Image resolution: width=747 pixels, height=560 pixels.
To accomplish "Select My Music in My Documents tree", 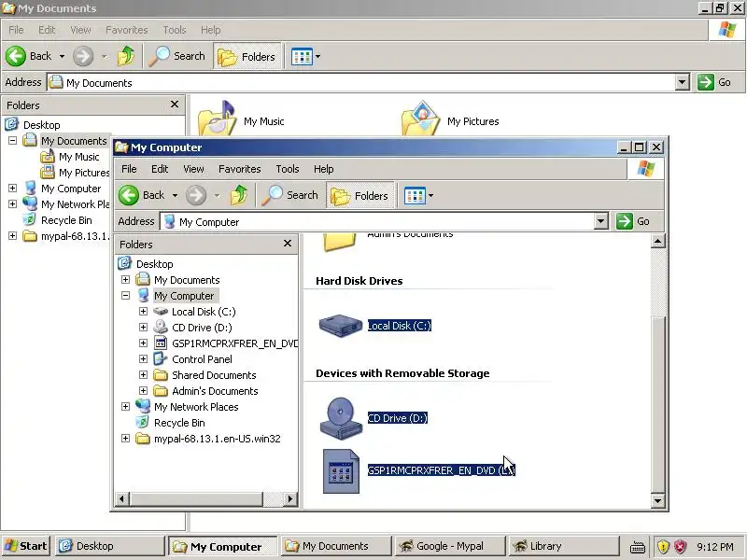I will tap(79, 157).
